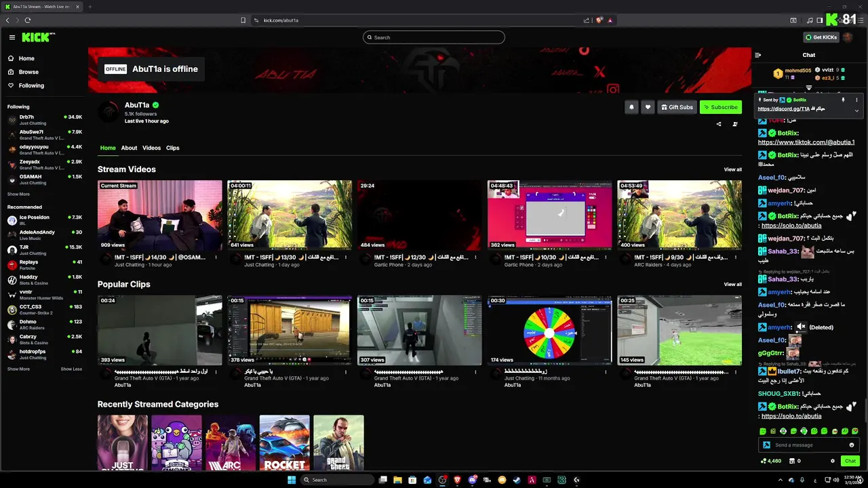
Task: Click Get KICKs button
Action: (821, 37)
